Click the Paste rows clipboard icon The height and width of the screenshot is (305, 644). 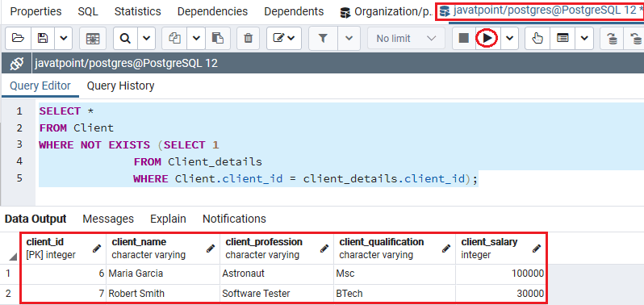point(217,38)
